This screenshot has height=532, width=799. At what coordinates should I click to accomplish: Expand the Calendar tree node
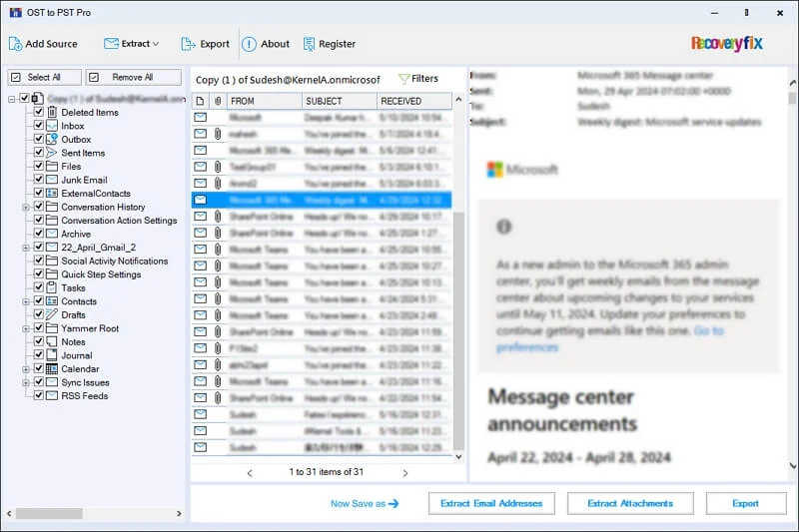point(26,369)
